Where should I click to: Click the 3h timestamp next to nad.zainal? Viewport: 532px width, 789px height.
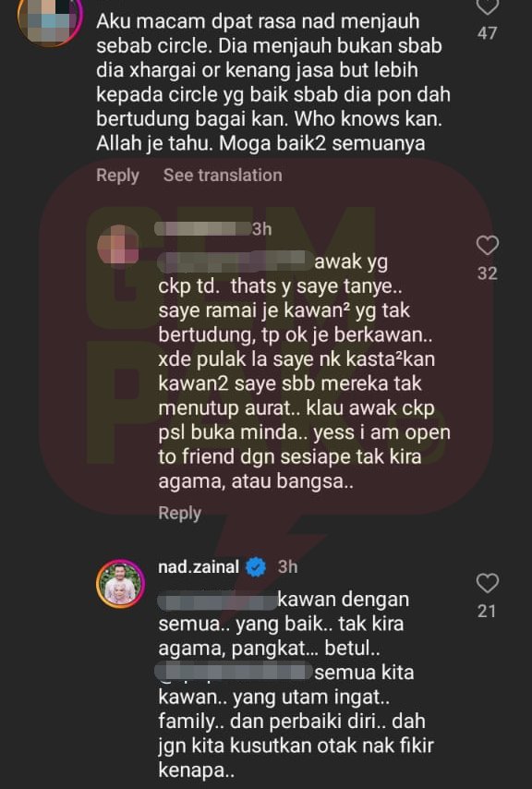(x=287, y=567)
